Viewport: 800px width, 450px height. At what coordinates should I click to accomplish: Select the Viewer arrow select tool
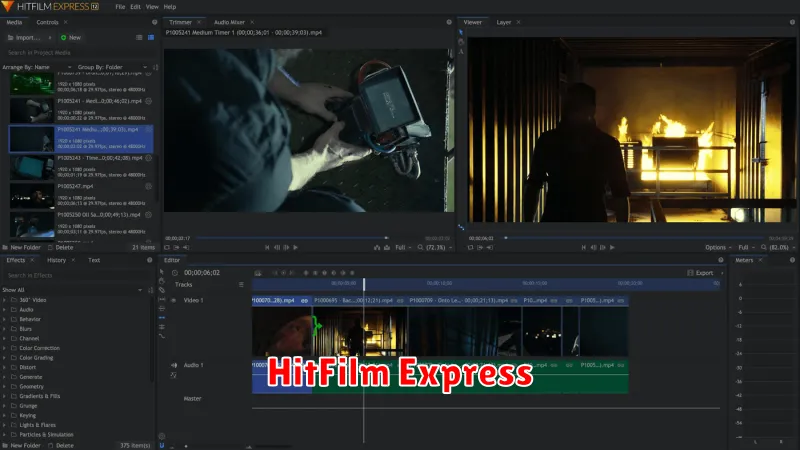(x=461, y=32)
